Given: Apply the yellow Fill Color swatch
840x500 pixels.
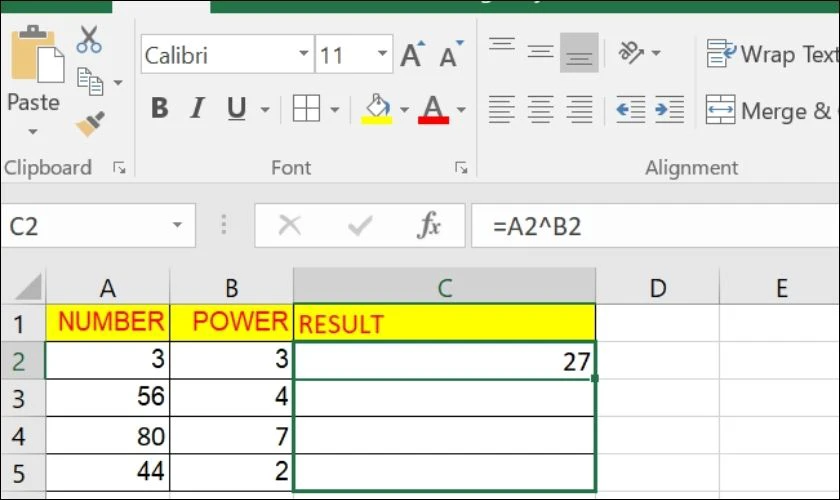Looking at the screenshot, I should coord(377,108).
